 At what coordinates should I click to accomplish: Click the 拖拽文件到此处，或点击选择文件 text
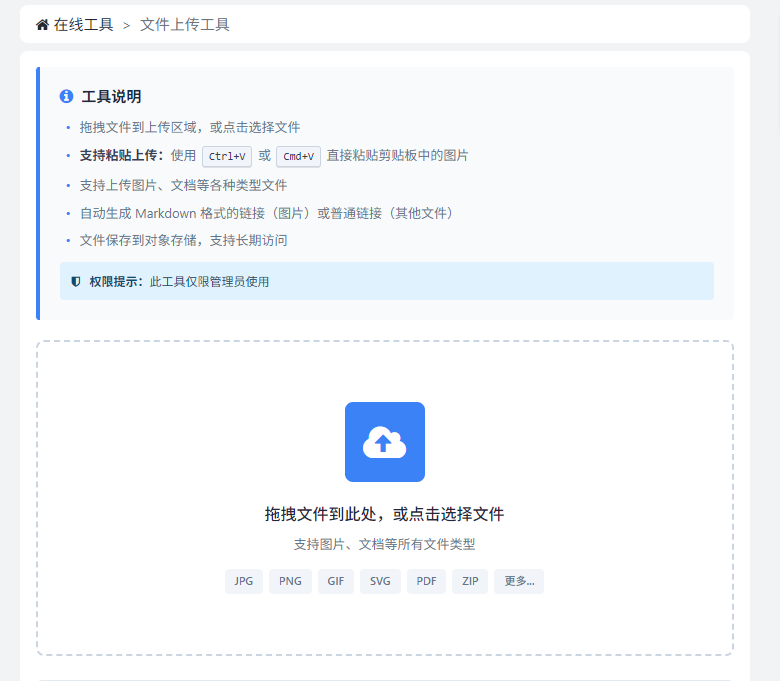(x=384, y=514)
